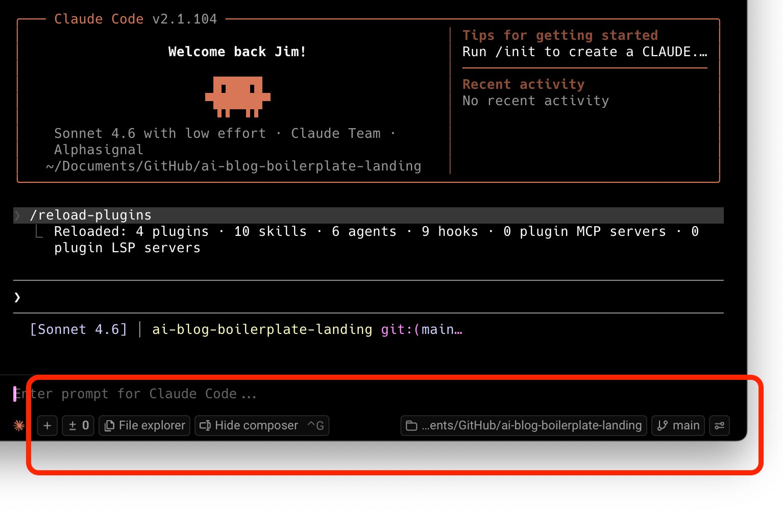Screen dimensions: 783x532
Task: Open the settings sliders icon
Action: coord(719,425)
